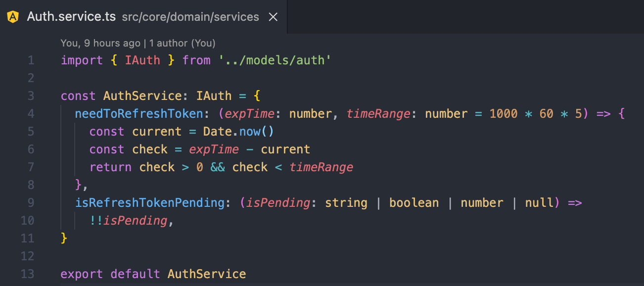Click line number 3 in the gutter

point(31,96)
